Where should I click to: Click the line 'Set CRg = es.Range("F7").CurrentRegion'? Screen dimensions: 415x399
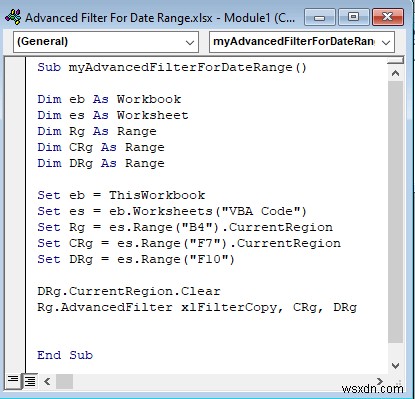coord(189,243)
